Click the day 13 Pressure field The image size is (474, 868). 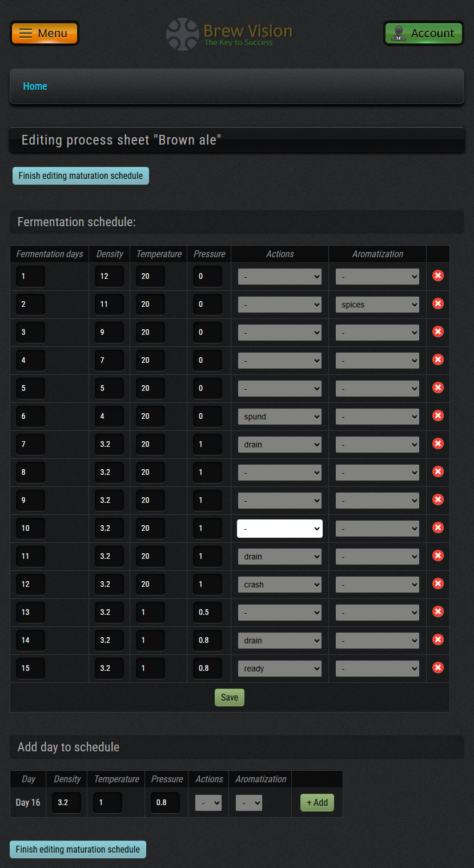pos(207,612)
